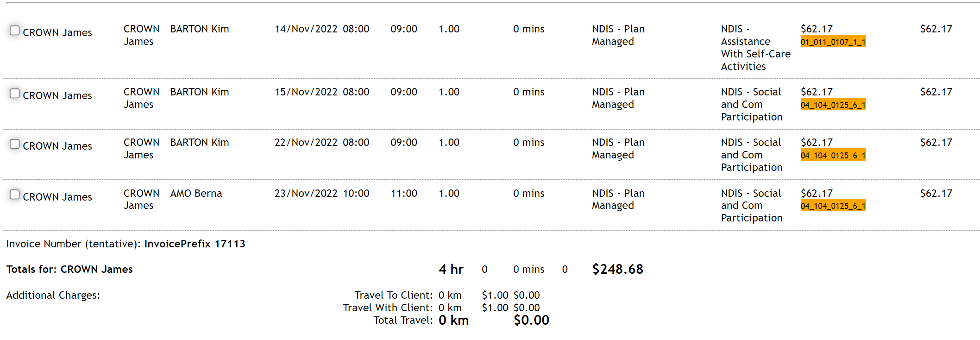Click the 04_104_0125_6_1 code on 23/Nov row
Image resolution: width=980 pixels, height=340 pixels.
833,206
